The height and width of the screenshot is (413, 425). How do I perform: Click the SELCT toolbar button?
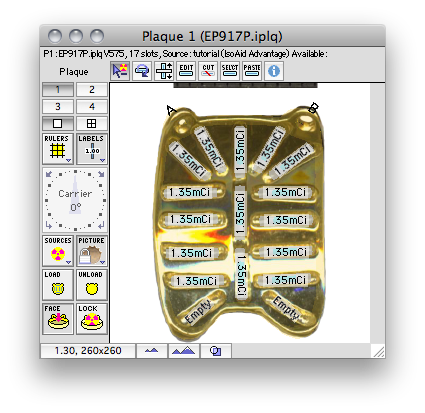(230, 71)
